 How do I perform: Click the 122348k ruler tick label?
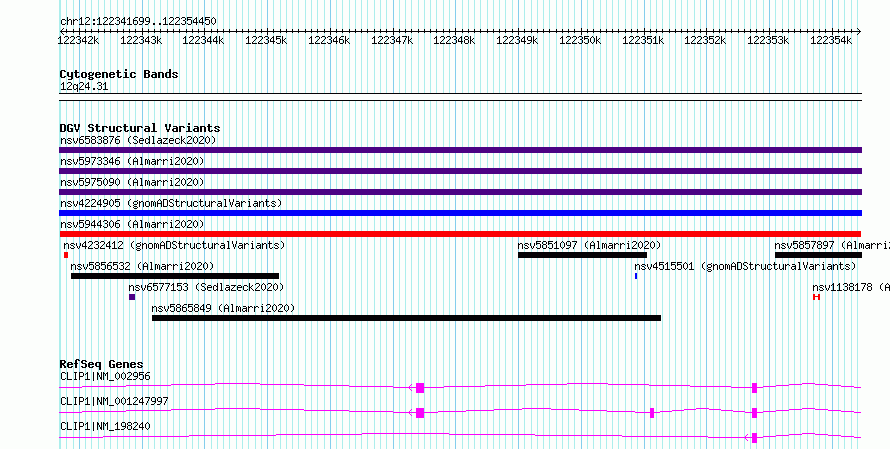pos(455,40)
